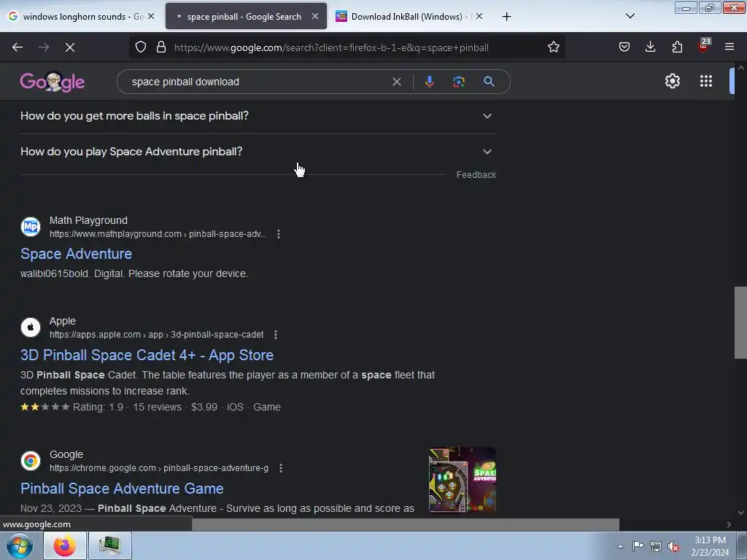Viewport: 747px width, 560px height.
Task: Save page to Pocket
Action: [624, 47]
